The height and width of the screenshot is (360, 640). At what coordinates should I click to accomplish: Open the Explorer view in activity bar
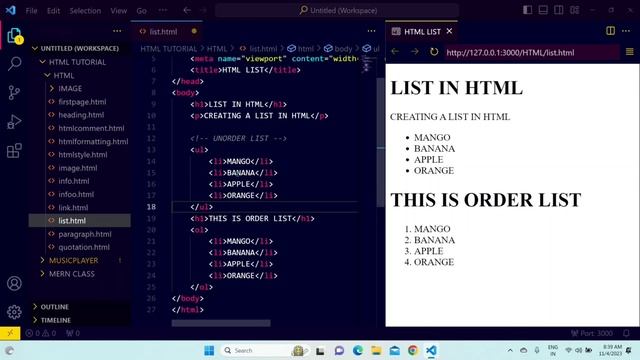click(14, 36)
